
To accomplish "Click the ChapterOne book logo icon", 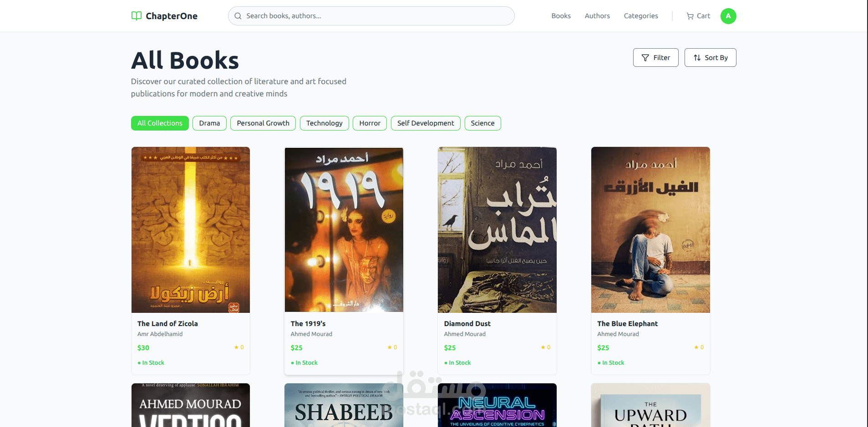I will pos(137,16).
